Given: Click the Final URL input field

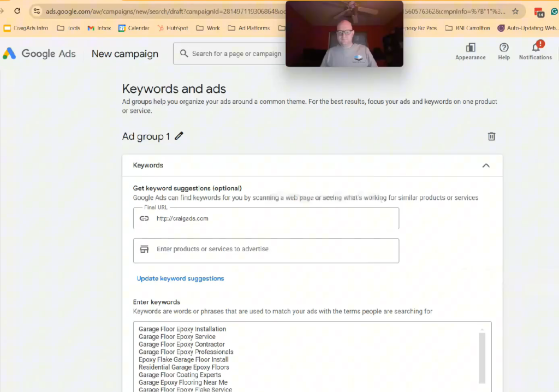Looking at the screenshot, I should 273,218.
